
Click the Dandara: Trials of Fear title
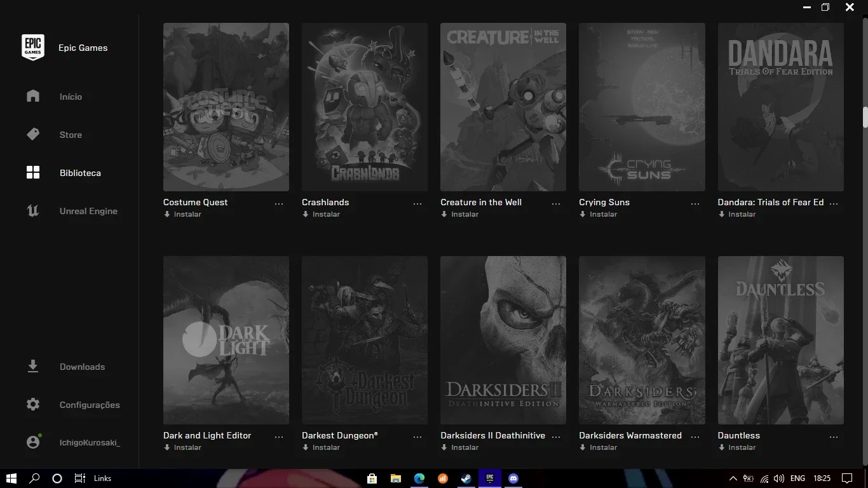pyautogui.click(x=771, y=202)
